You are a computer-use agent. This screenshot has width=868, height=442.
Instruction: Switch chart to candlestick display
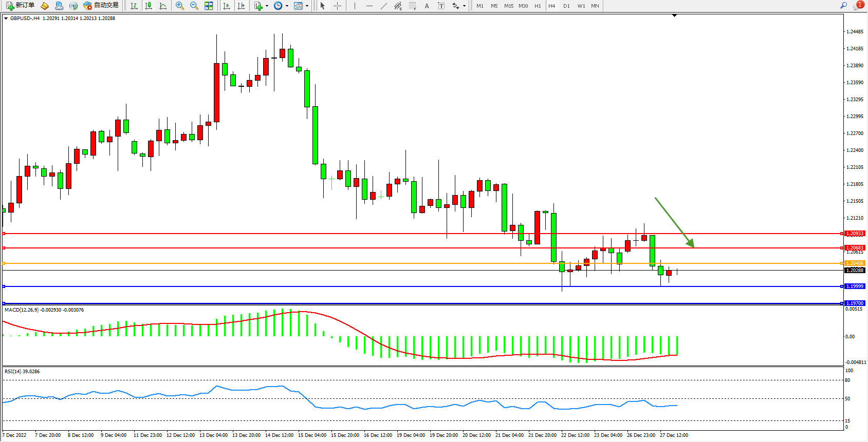[x=149, y=6]
